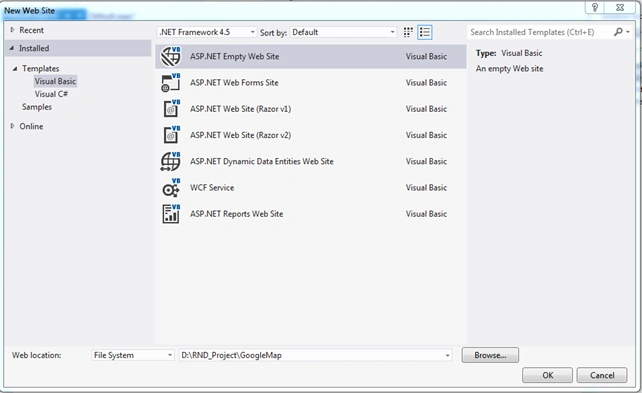642x393 pixels.
Task: Click Visual Basic label in WCF Service row
Action: (x=426, y=187)
